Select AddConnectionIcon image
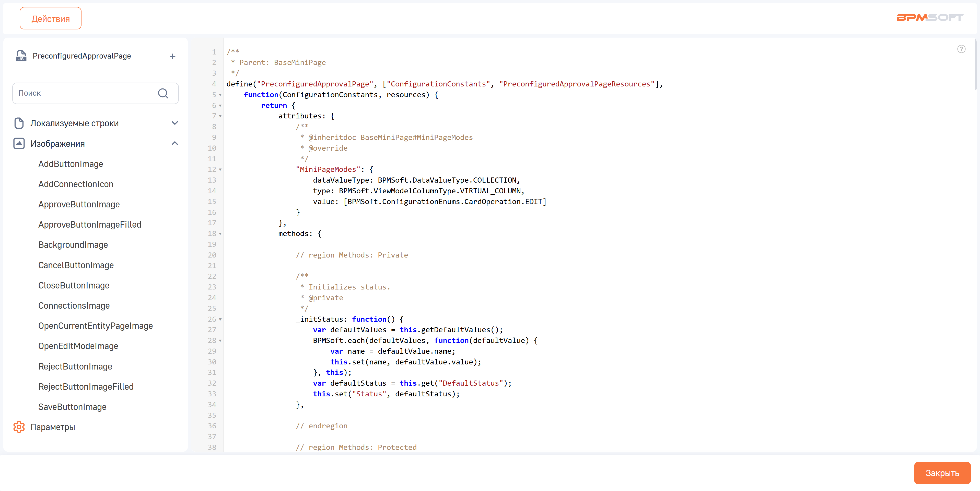Viewport: 980px width, 491px height. pyautogui.click(x=76, y=184)
